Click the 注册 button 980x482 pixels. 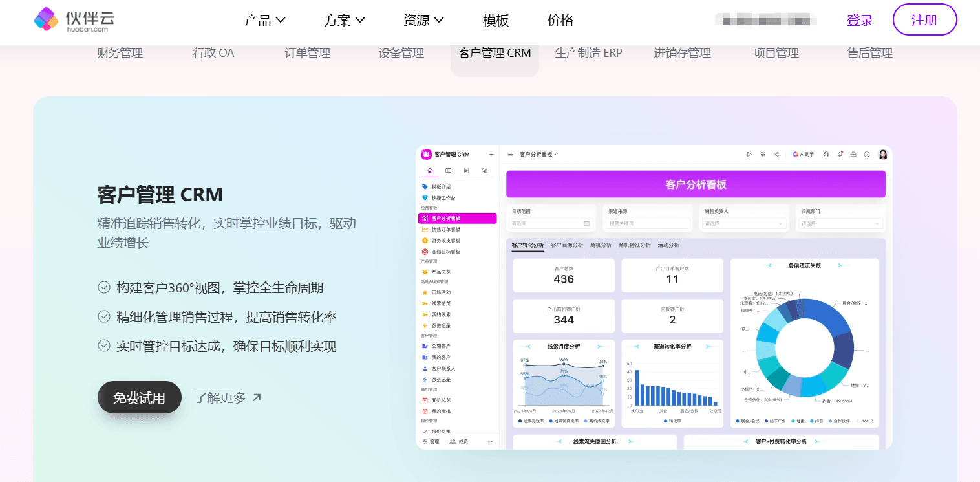(x=924, y=19)
